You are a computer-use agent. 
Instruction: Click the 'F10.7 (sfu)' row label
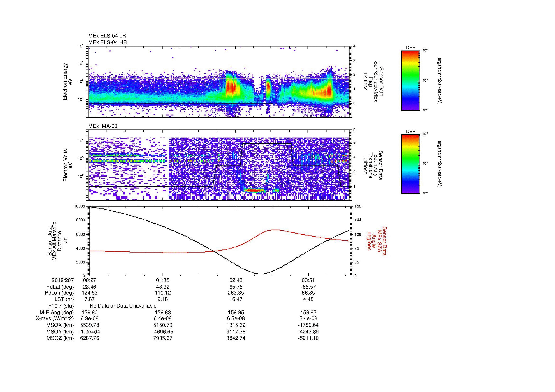pyautogui.click(x=61, y=306)
